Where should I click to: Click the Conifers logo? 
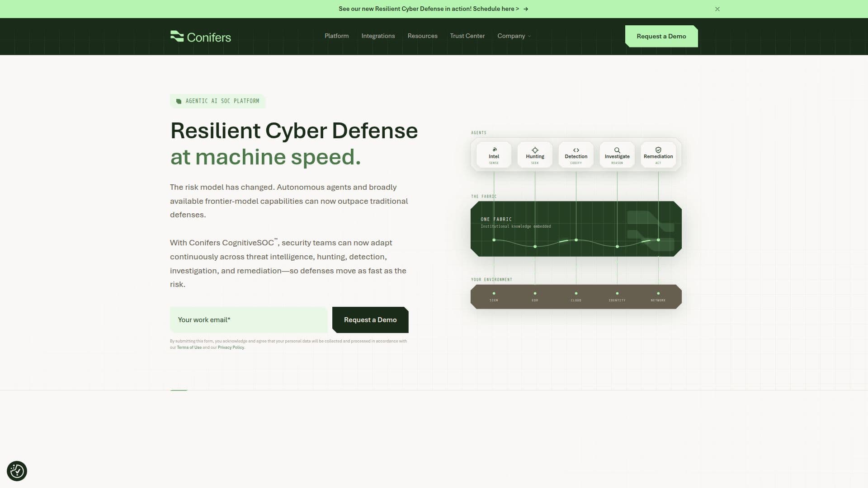point(200,37)
